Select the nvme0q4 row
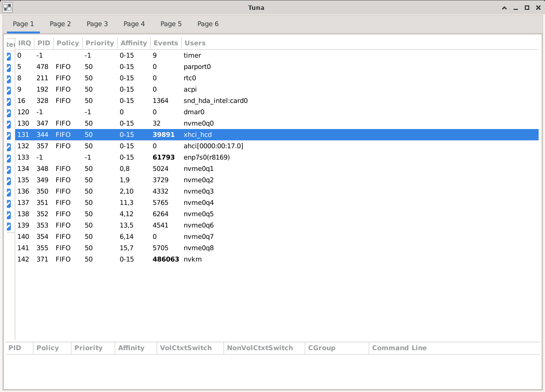The image size is (545, 392). coord(277,202)
